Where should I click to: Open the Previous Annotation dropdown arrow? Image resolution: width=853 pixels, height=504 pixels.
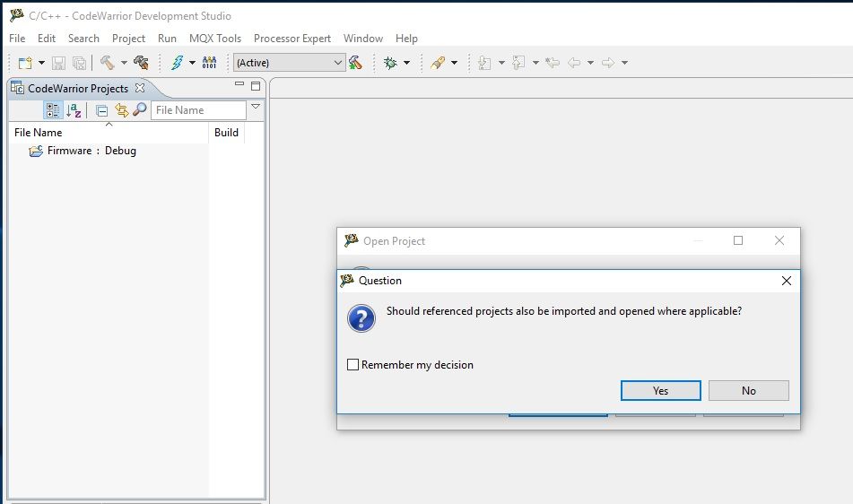[x=535, y=63]
